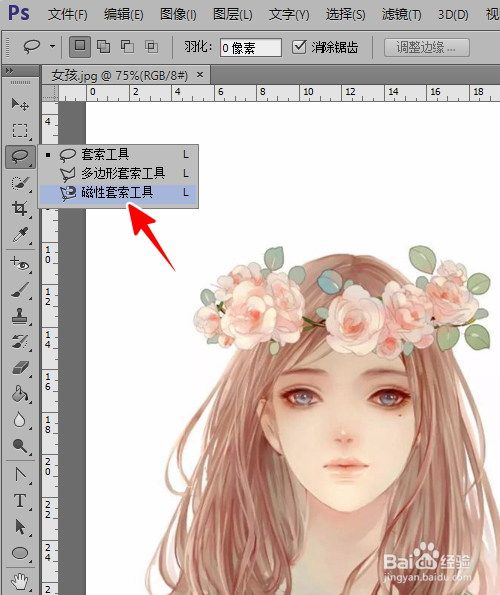Close the 女孩.jpg document tab
500x595 pixels.
200,75
